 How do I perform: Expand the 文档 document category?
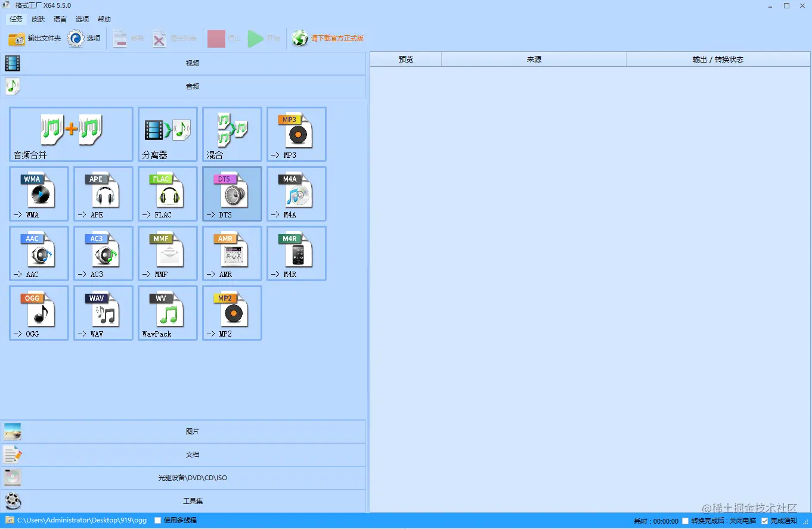[183, 455]
